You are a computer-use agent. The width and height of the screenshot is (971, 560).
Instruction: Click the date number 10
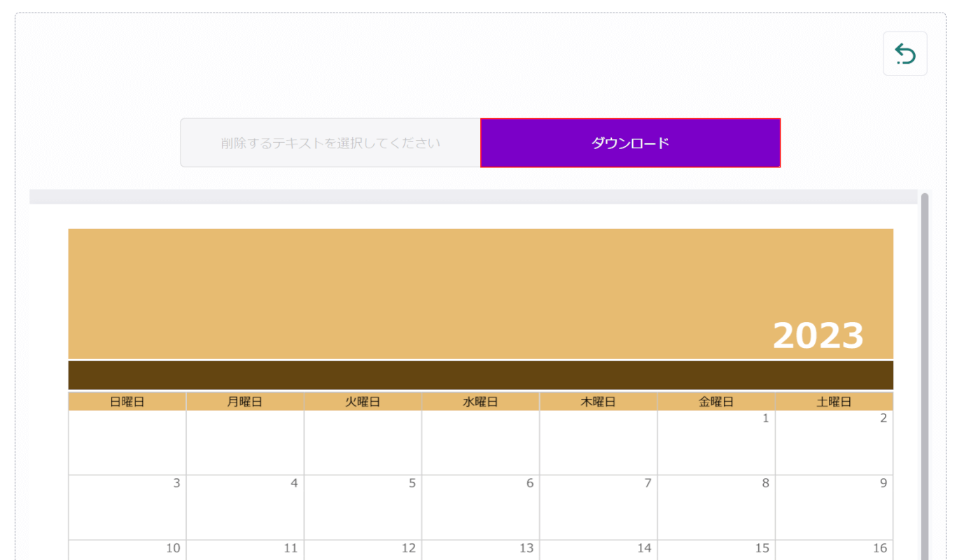tap(173, 548)
